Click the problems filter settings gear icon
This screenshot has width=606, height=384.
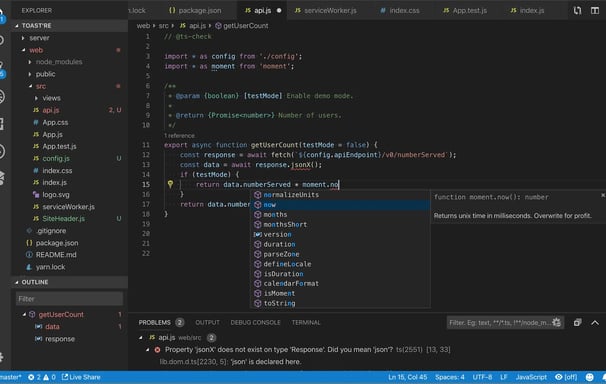557,322
